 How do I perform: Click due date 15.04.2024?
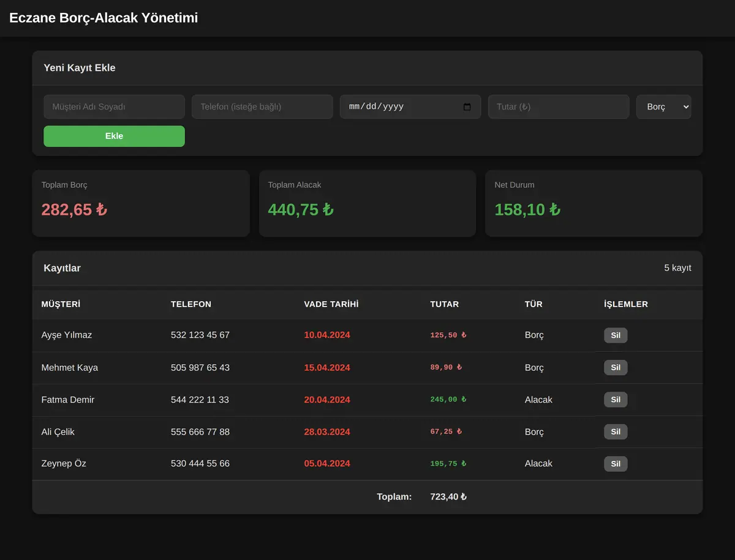[327, 368]
